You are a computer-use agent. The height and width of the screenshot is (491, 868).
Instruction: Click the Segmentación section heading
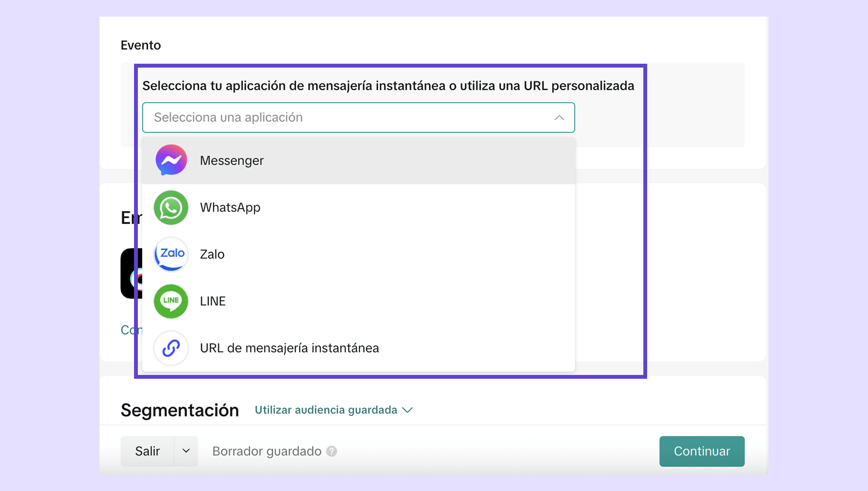180,410
